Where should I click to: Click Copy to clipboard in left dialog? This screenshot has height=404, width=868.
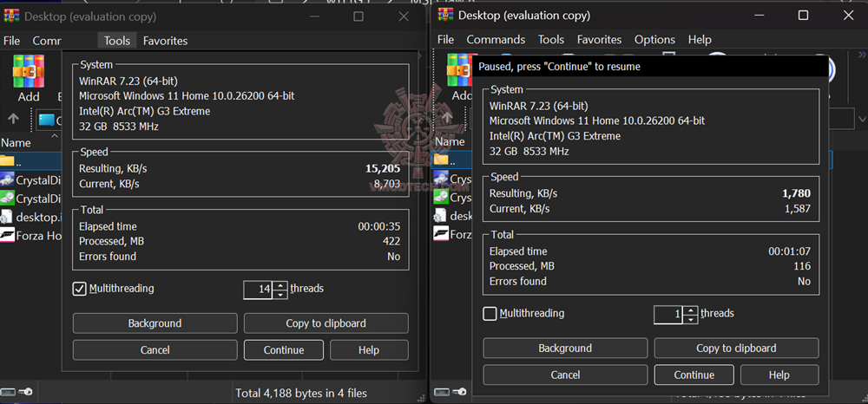point(326,323)
